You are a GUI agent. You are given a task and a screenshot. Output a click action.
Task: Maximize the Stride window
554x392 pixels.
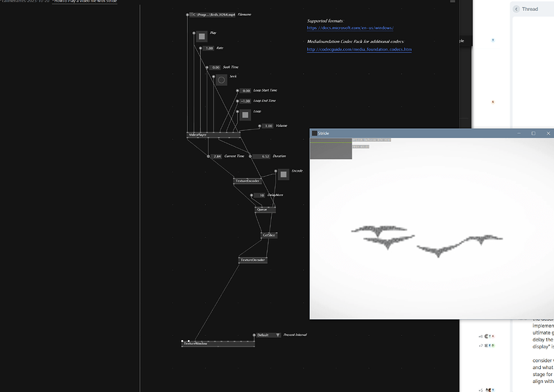pyautogui.click(x=533, y=134)
